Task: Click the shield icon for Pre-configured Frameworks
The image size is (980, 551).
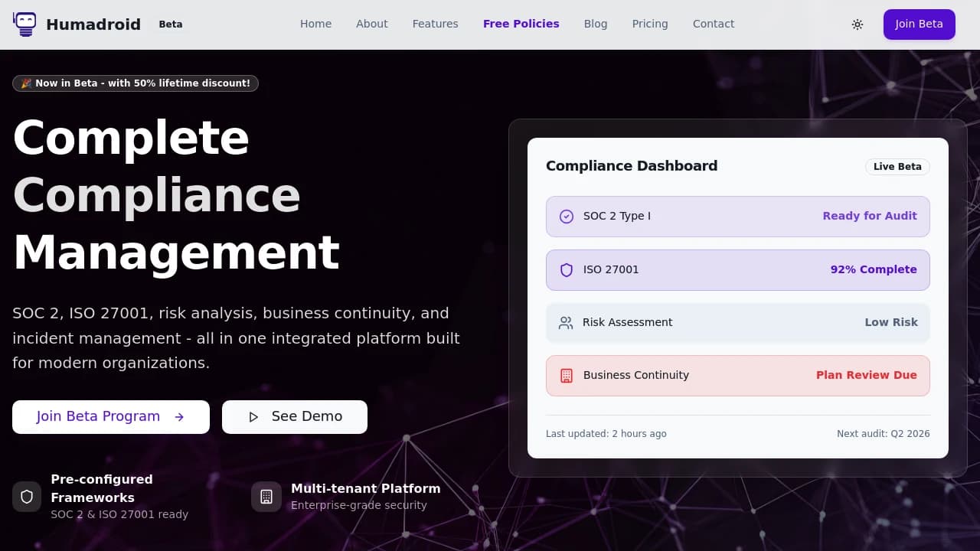Action: pos(27,497)
